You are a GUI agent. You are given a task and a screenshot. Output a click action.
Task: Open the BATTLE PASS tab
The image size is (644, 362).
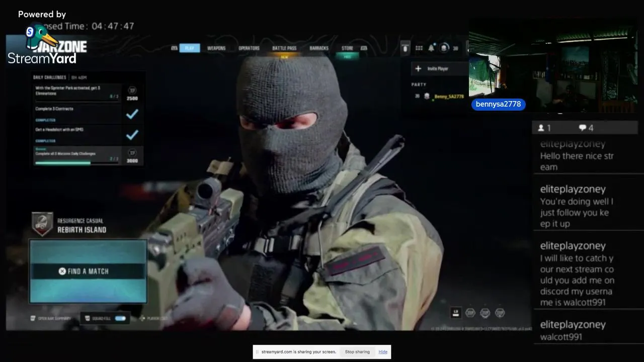pos(284,48)
